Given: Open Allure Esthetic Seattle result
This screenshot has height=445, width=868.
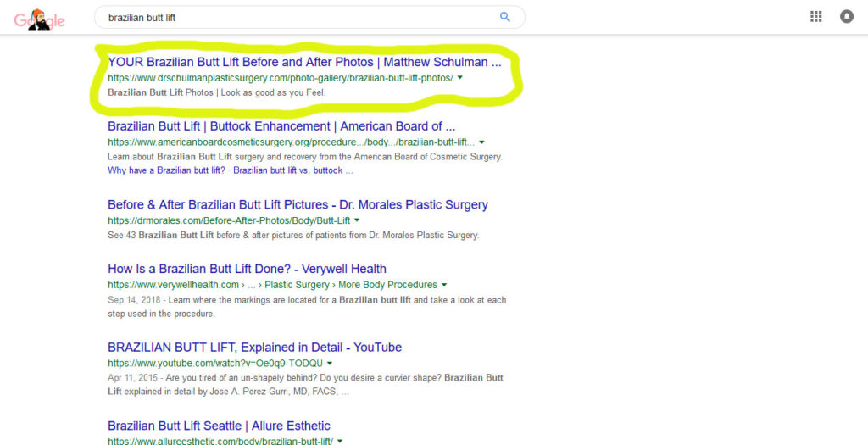Looking at the screenshot, I should click(x=220, y=426).
